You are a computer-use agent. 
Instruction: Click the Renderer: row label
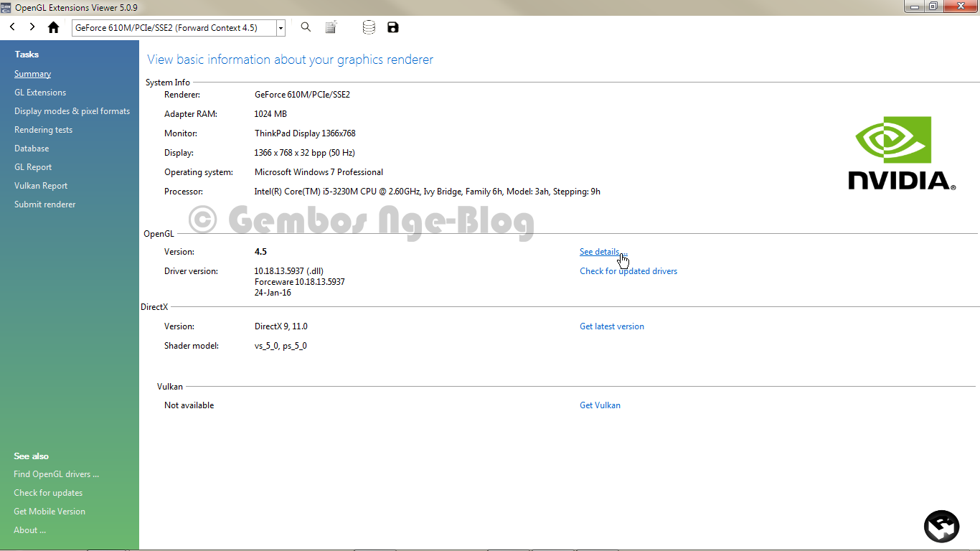[182, 95]
